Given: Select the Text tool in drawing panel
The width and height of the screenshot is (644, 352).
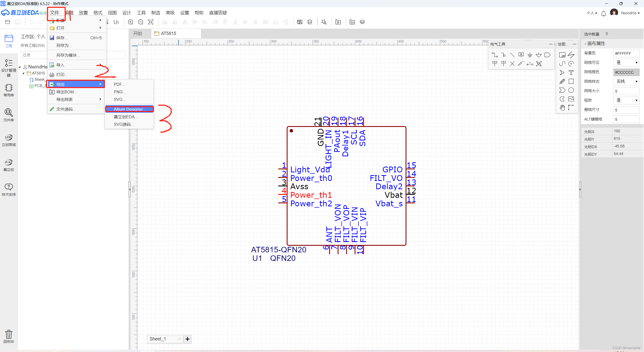Looking at the screenshot, I should tap(571, 73).
